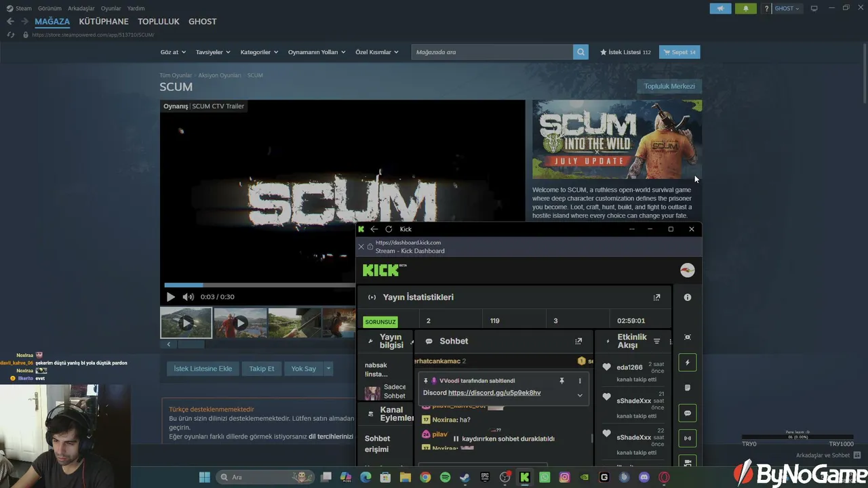Open Spotify from the taskbar
The image size is (868, 488).
pos(445,477)
